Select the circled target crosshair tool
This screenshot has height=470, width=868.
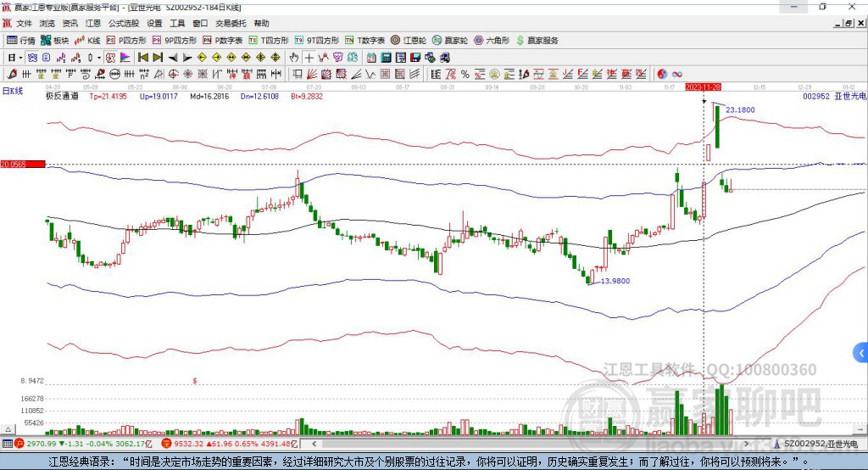coord(173,75)
